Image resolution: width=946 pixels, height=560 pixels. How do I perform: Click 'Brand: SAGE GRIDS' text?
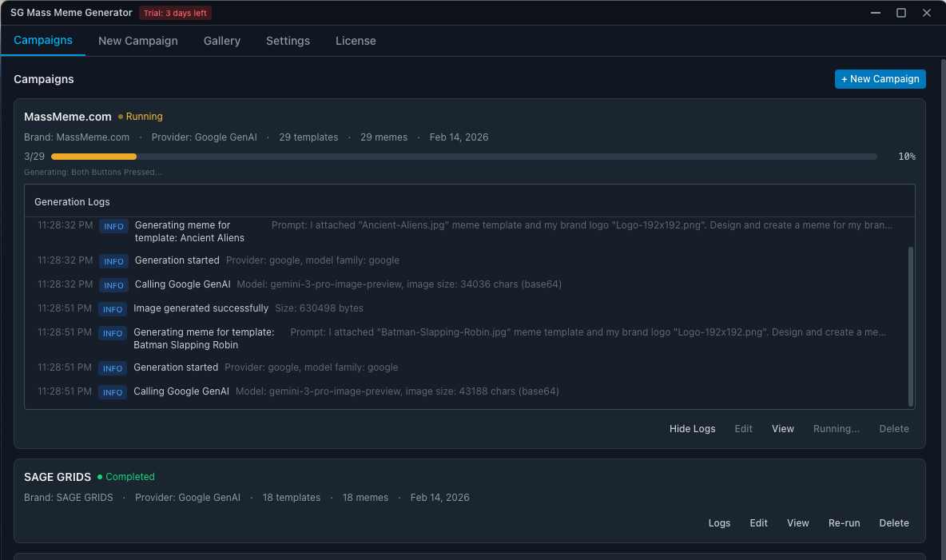click(x=68, y=497)
